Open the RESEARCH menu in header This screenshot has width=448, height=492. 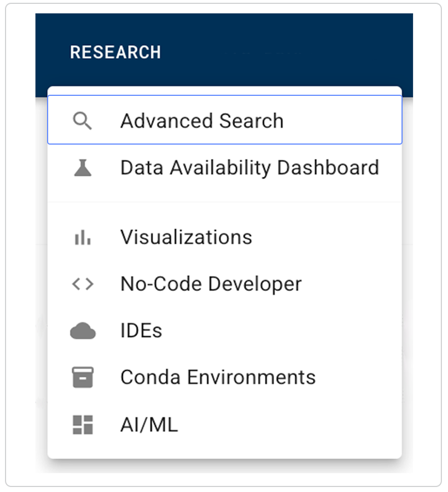[115, 53]
